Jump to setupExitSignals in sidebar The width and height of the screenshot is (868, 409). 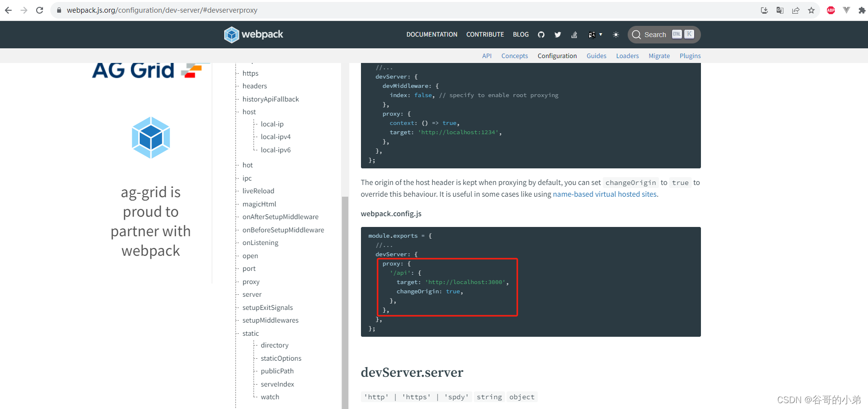pyautogui.click(x=268, y=307)
